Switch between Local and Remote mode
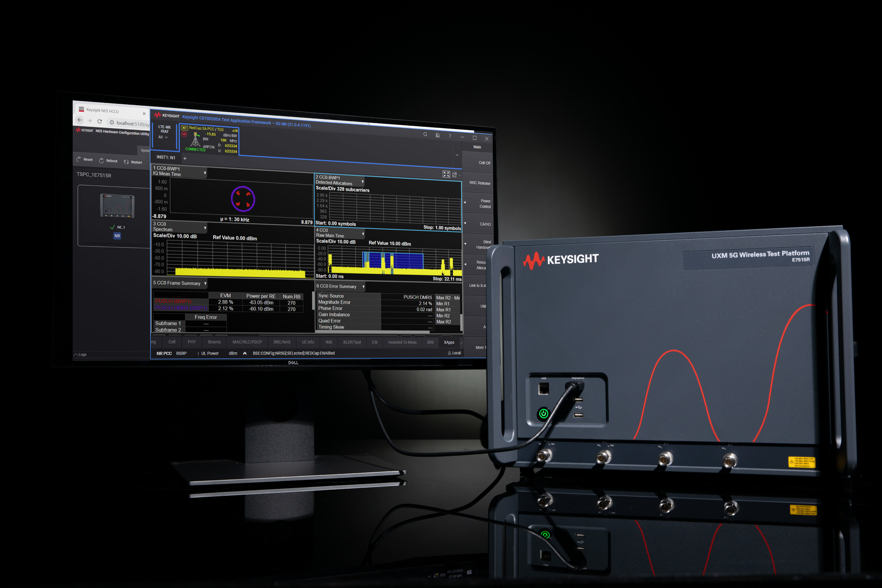 tap(454, 353)
